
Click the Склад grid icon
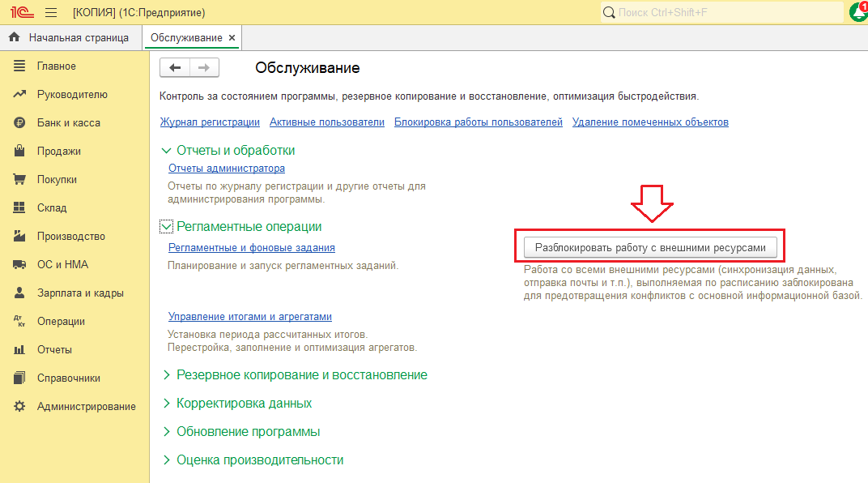19,207
